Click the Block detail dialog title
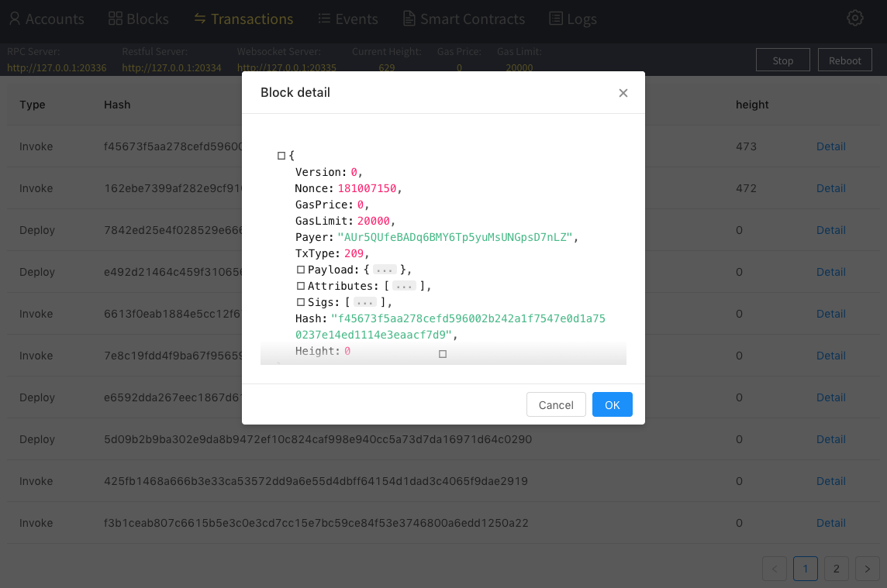Image resolution: width=887 pixels, height=588 pixels. click(295, 93)
